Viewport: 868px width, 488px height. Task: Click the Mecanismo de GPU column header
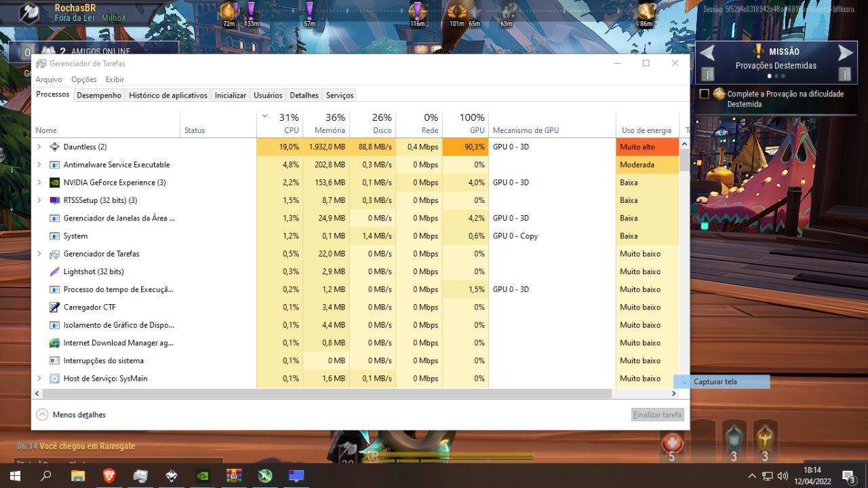click(x=552, y=124)
